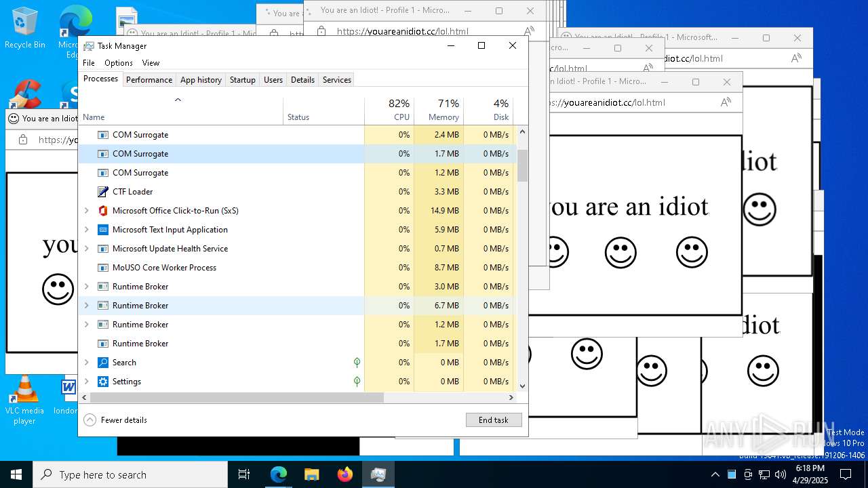
Task: Switch to the Startup tab
Action: (242, 80)
